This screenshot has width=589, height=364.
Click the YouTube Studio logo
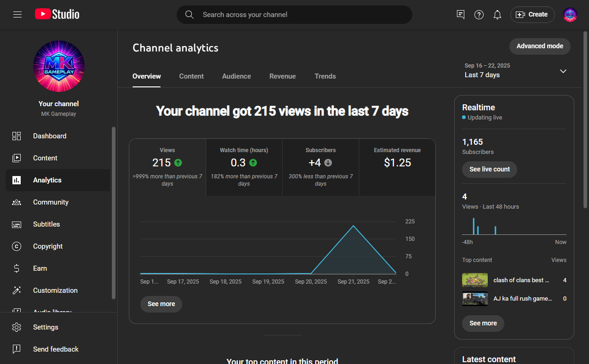(x=57, y=15)
